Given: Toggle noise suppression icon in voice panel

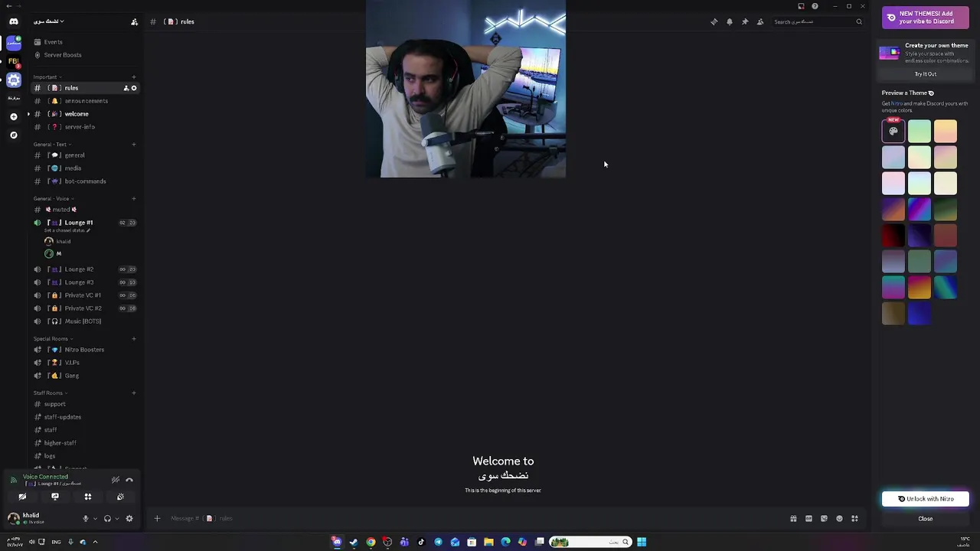Looking at the screenshot, I should click(116, 480).
